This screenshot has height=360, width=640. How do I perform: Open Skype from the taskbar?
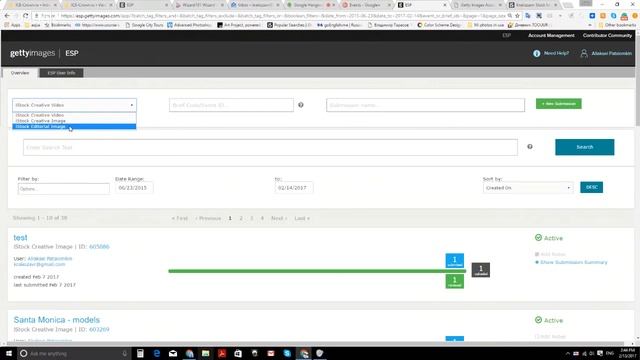[x=287, y=353]
